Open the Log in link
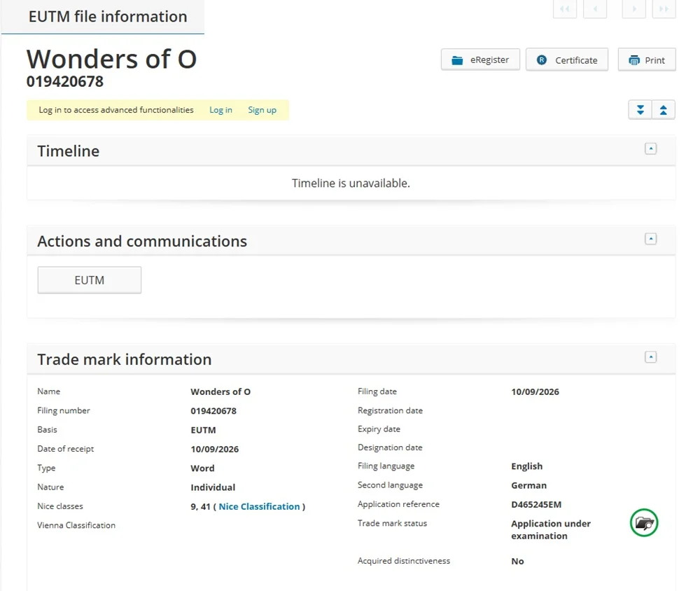Screen dimensions: 700x591 point(221,110)
